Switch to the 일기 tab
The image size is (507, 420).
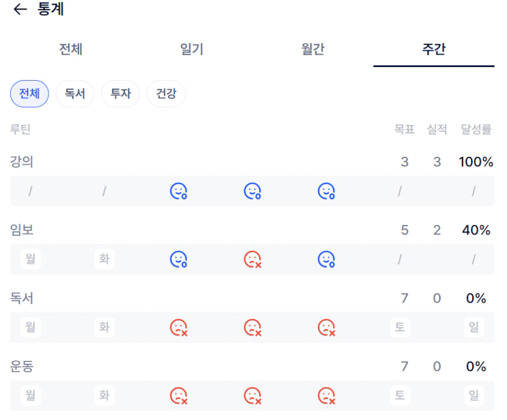click(x=192, y=49)
